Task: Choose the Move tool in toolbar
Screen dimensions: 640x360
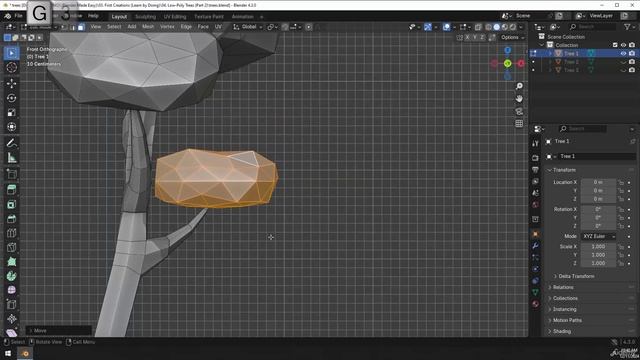Action: point(11,83)
